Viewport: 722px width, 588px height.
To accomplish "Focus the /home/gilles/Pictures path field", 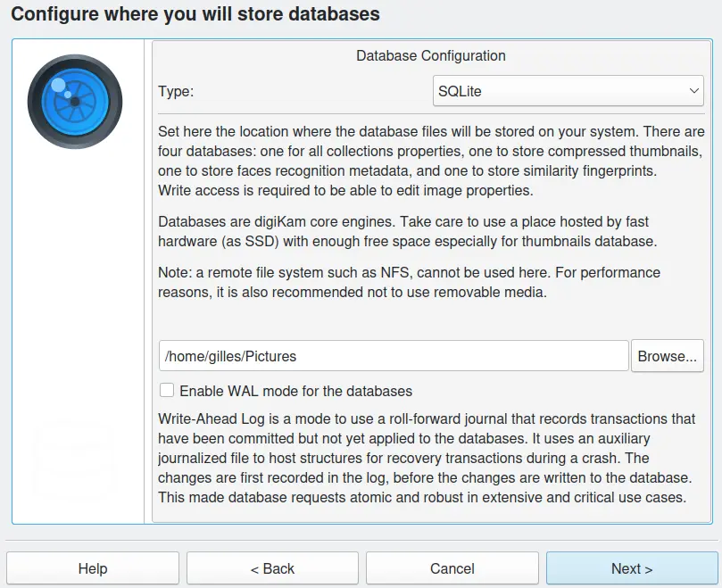I will [x=394, y=355].
